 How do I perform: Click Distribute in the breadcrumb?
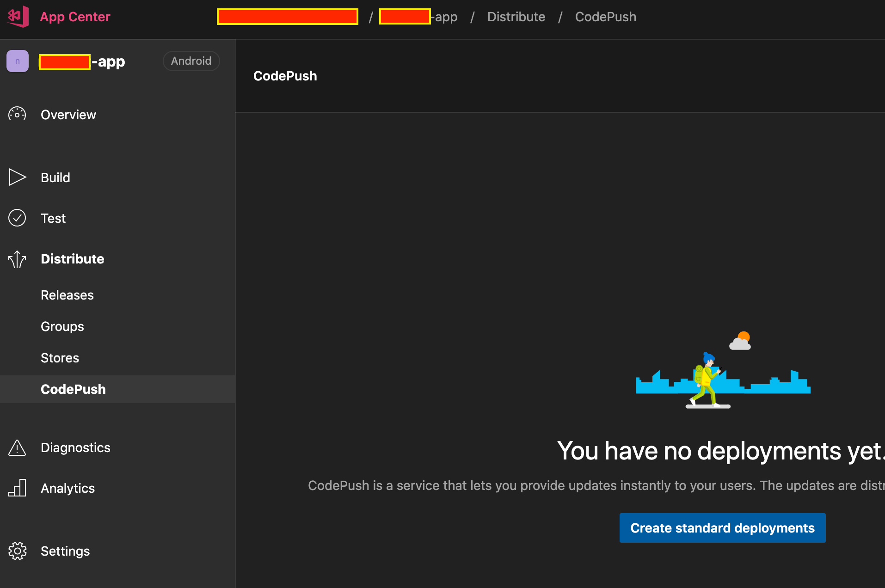tap(516, 17)
